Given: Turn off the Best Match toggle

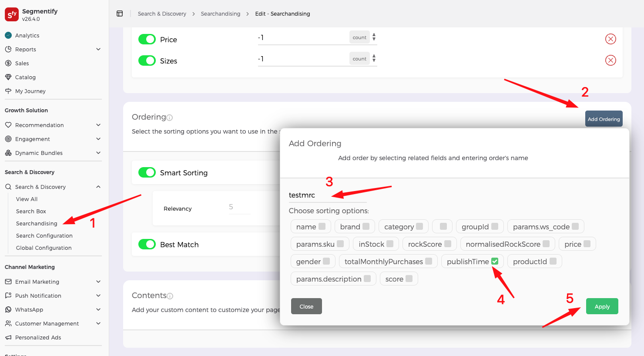Looking at the screenshot, I should point(147,245).
